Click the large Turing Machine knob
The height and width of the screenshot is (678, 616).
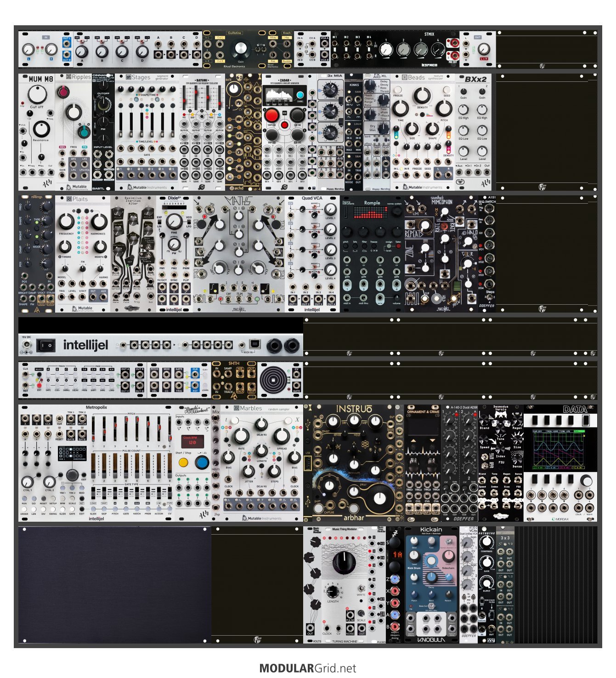click(x=344, y=562)
